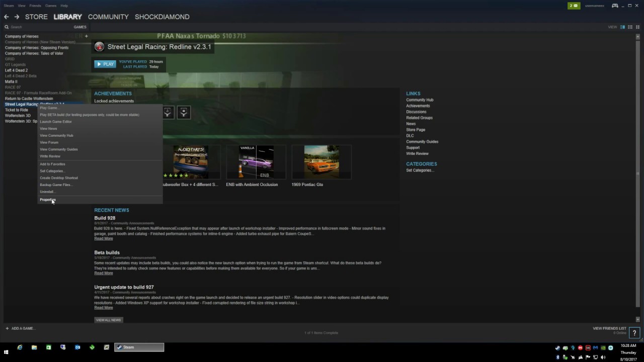This screenshot has width=644, height=362.
Task: Go to COMMUNITY tab
Action: (108, 17)
